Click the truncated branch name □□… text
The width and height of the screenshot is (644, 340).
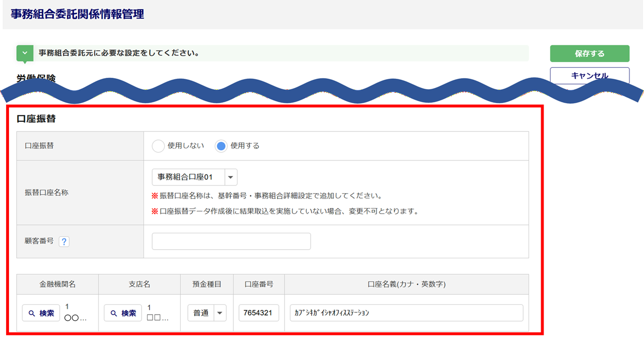tap(158, 318)
